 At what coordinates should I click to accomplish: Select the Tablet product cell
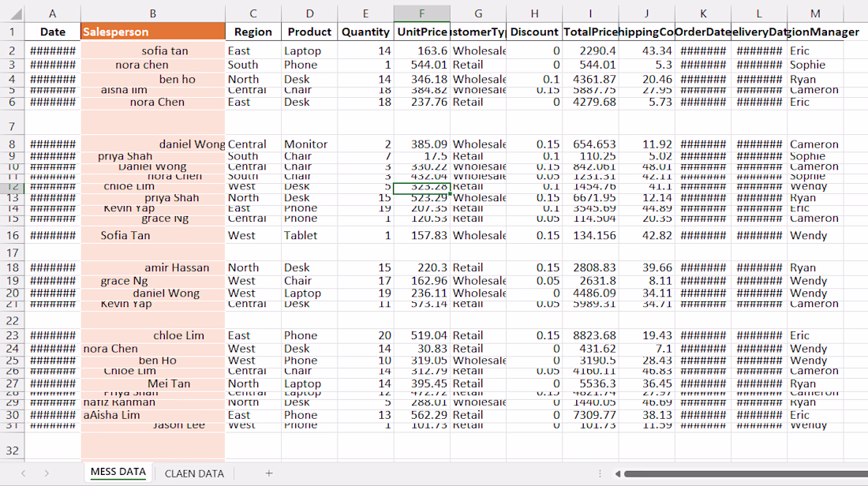(309, 235)
